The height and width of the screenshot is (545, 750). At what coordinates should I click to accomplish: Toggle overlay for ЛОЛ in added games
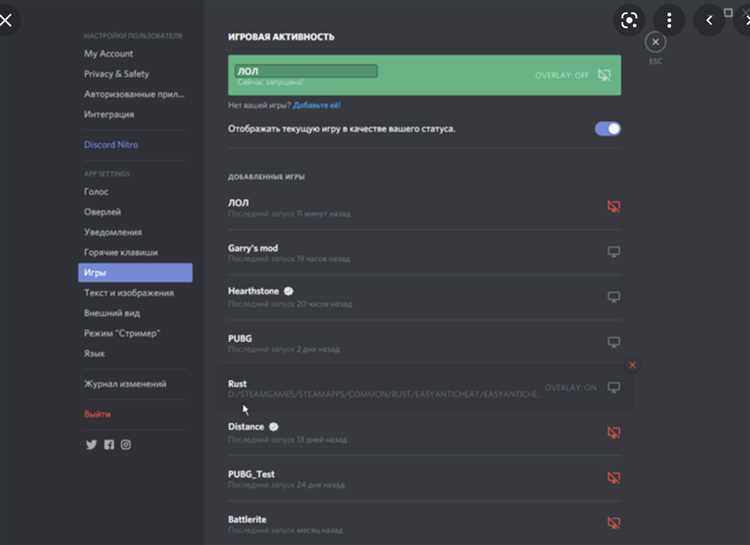pyautogui.click(x=614, y=206)
